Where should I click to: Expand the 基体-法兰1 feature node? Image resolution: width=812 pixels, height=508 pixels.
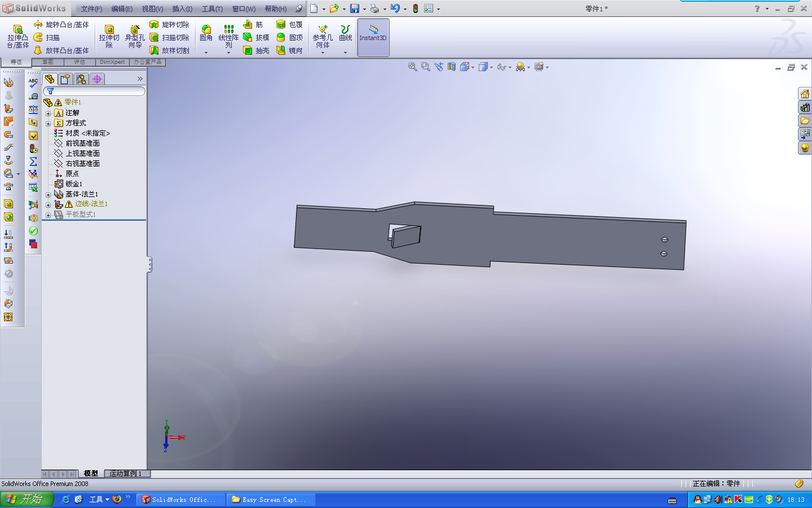tap(48, 194)
